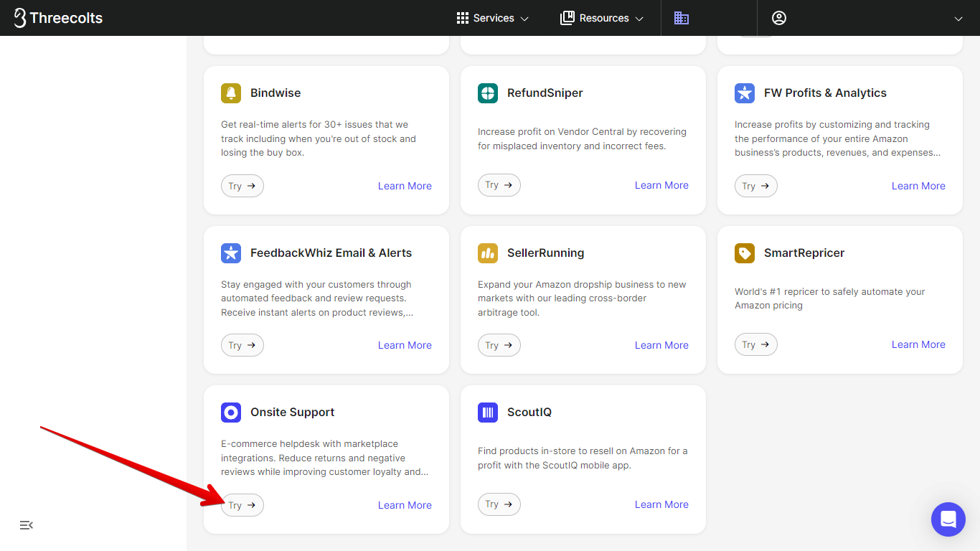The height and width of the screenshot is (551, 980).
Task: Click the Bindwise bell icon
Action: pyautogui.click(x=231, y=93)
